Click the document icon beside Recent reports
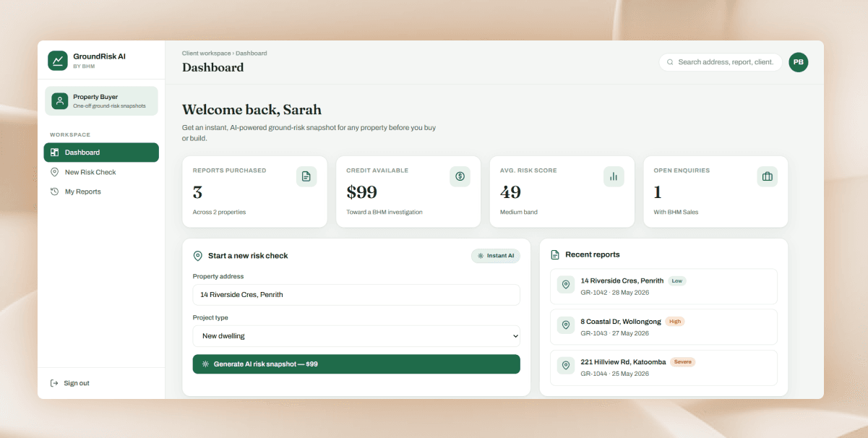 tap(555, 254)
